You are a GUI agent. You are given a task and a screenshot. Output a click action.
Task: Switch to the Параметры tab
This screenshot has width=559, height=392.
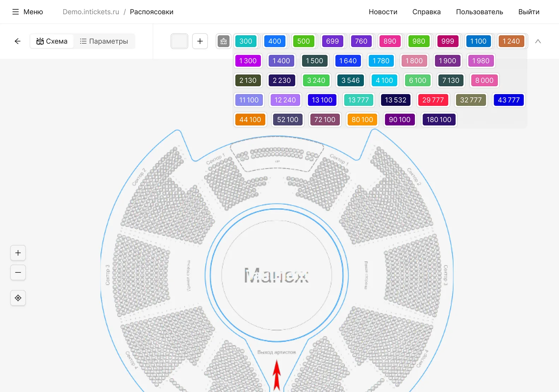coord(104,41)
